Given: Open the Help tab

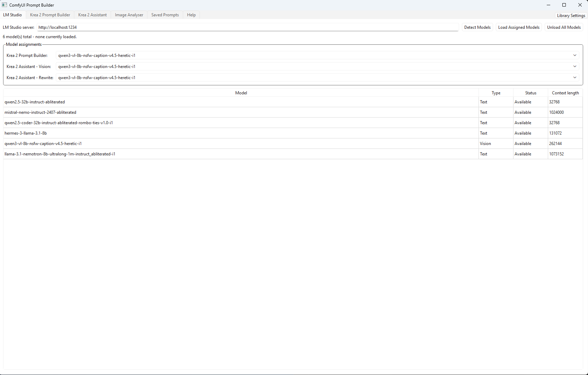Looking at the screenshot, I should point(191,15).
